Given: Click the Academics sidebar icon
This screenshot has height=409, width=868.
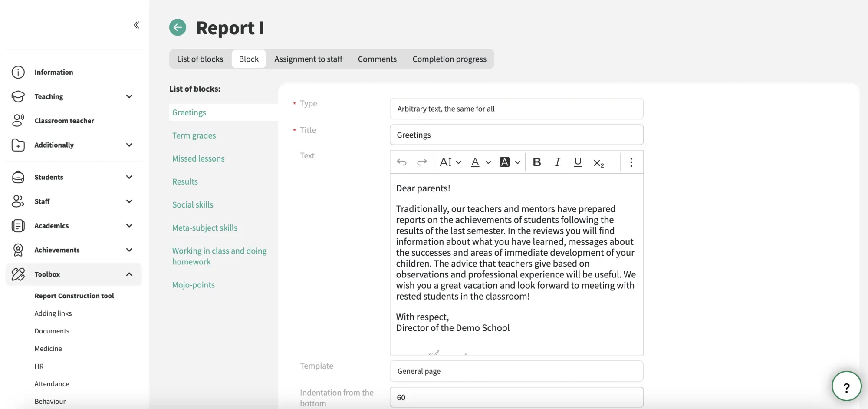Looking at the screenshot, I should click(18, 226).
